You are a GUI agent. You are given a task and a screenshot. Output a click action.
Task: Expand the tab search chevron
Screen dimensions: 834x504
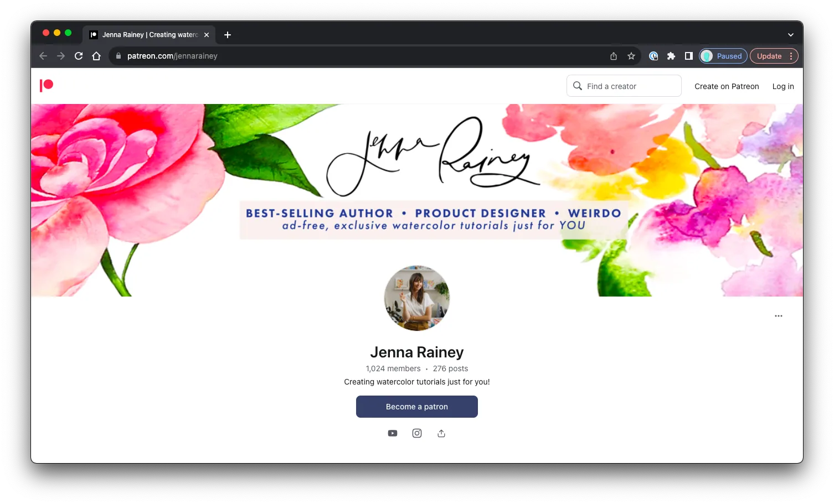click(x=791, y=35)
